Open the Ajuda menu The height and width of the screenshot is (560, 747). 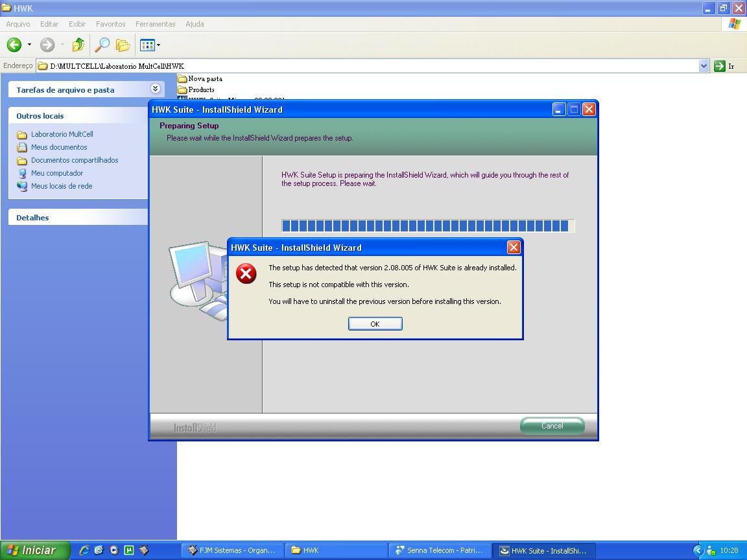[195, 24]
